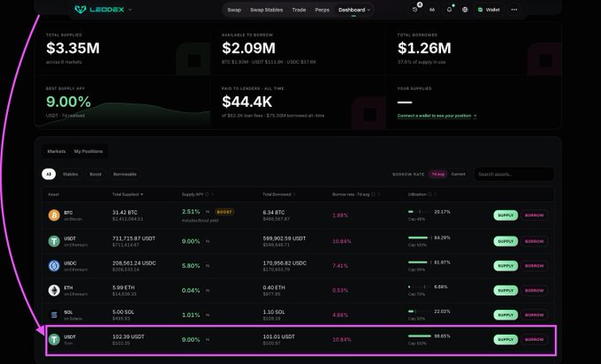
Task: Click the 7d tag beside ETH 0.04% APY
Action: pos(208,291)
